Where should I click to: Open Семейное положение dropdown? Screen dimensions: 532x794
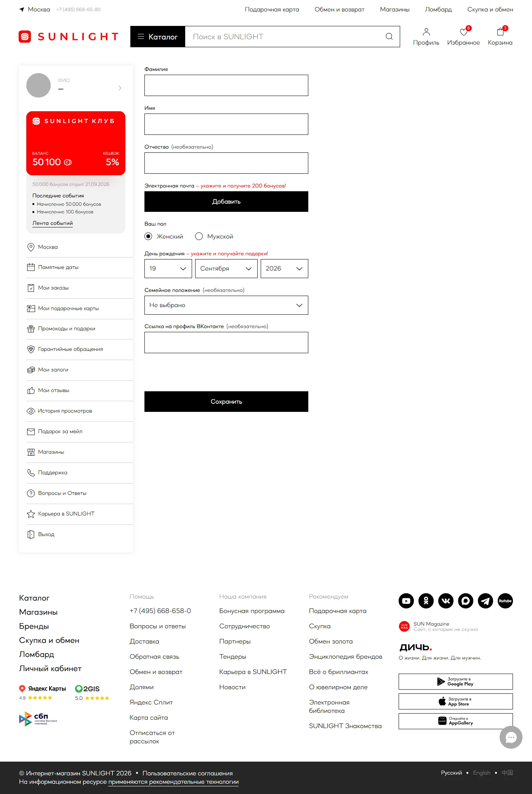[x=226, y=305]
